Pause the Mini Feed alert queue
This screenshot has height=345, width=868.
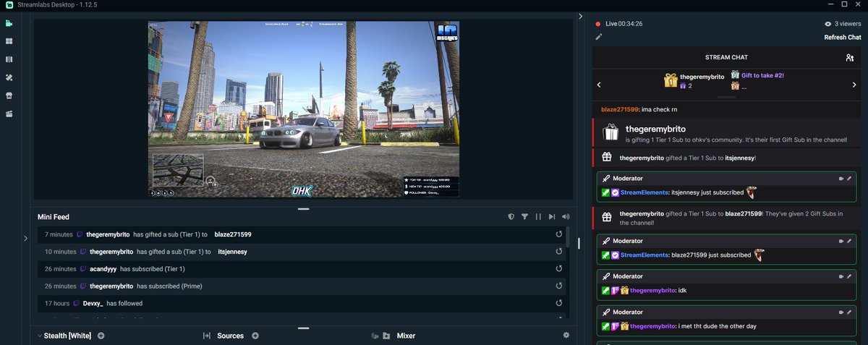[x=538, y=216]
